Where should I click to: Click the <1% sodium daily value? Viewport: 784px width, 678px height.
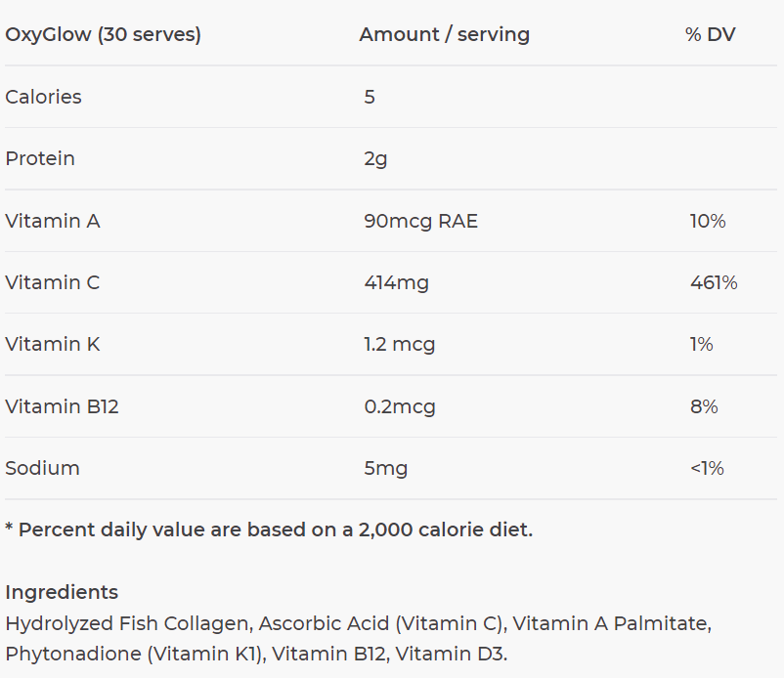point(707,468)
